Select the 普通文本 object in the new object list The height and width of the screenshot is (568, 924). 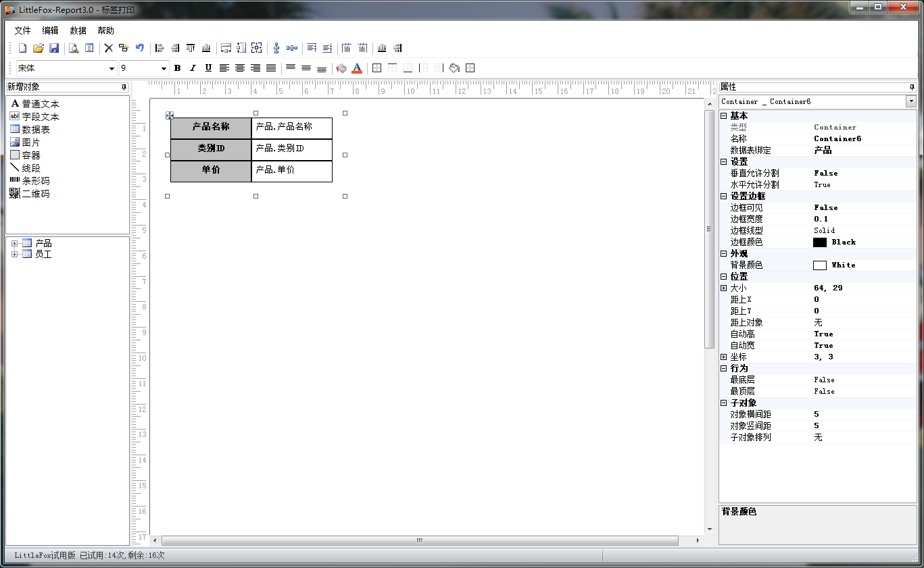(x=34, y=104)
